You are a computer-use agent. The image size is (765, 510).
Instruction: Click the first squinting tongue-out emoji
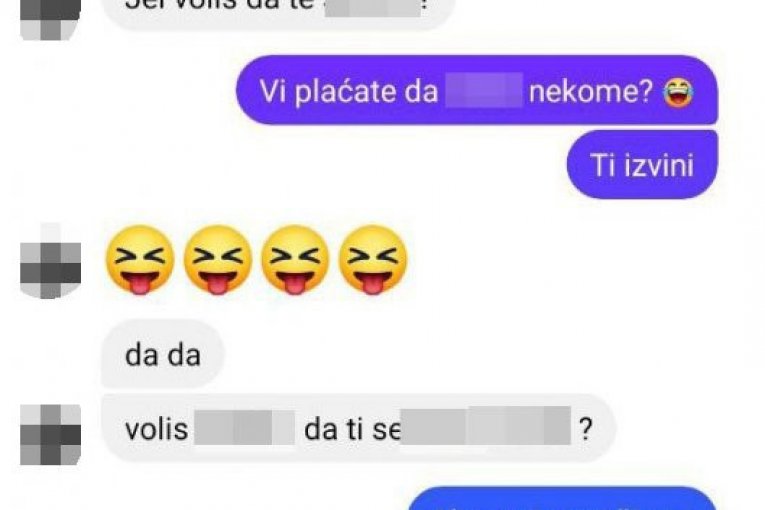pyautogui.click(x=140, y=260)
